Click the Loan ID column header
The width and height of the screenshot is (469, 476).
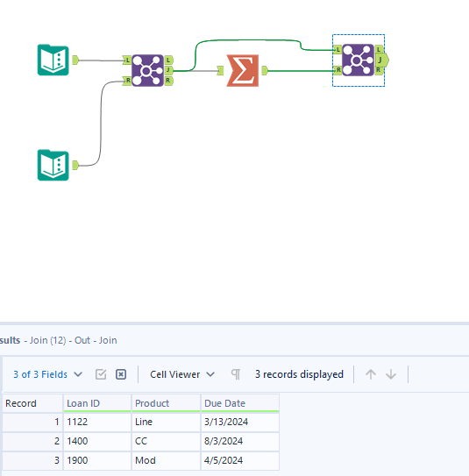click(97, 403)
